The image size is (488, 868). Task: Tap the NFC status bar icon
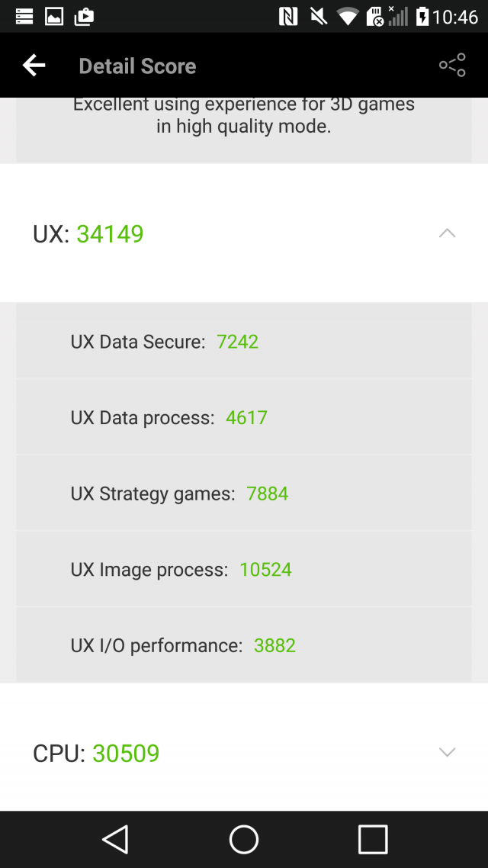(x=288, y=16)
